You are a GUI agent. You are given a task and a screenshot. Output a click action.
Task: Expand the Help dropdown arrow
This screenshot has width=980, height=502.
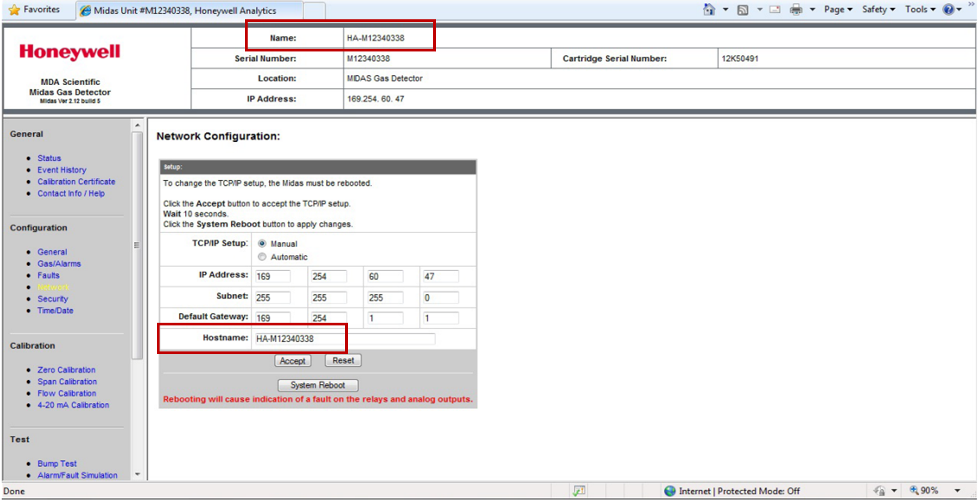[959, 9]
